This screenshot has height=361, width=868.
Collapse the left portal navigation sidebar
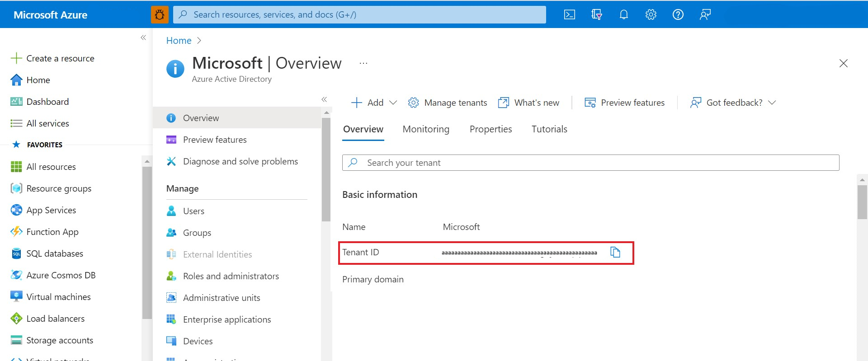[x=143, y=38]
